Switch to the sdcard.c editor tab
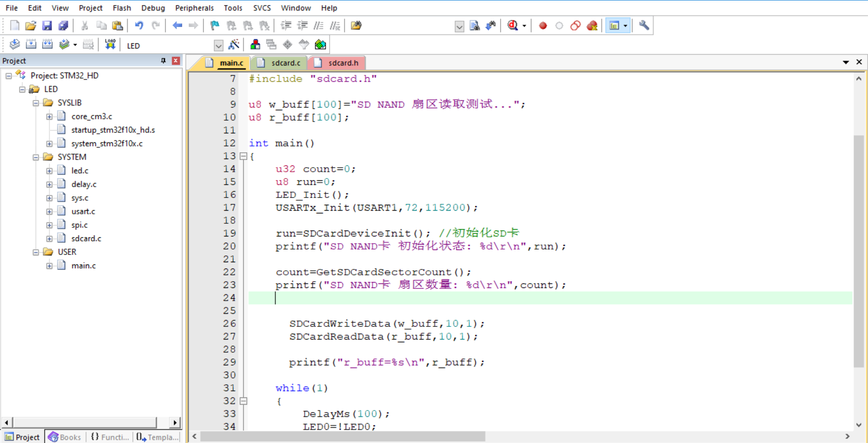This screenshot has height=443, width=868. [x=280, y=63]
